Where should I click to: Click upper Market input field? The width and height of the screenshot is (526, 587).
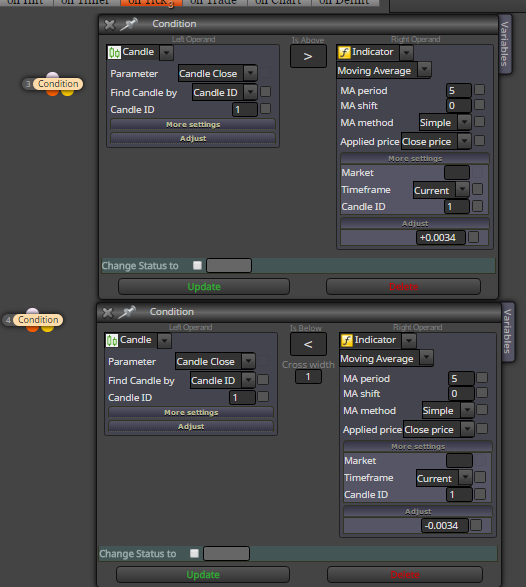coord(457,173)
